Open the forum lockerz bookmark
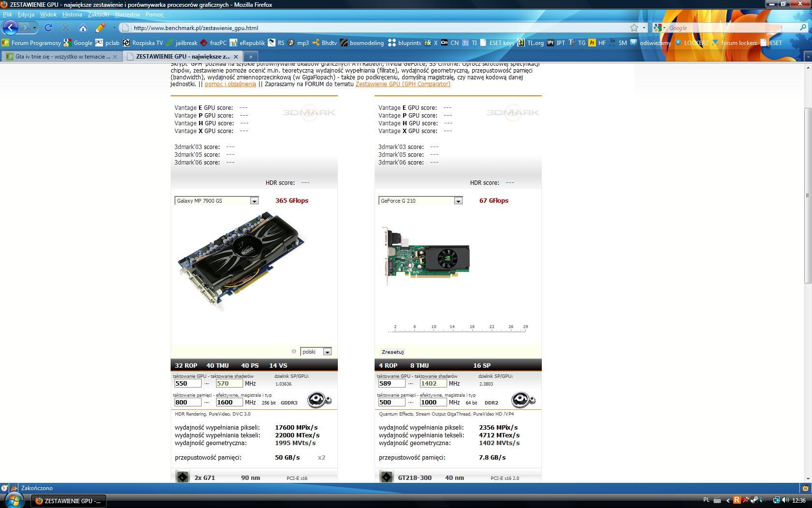812x508 pixels. pyautogui.click(x=734, y=43)
